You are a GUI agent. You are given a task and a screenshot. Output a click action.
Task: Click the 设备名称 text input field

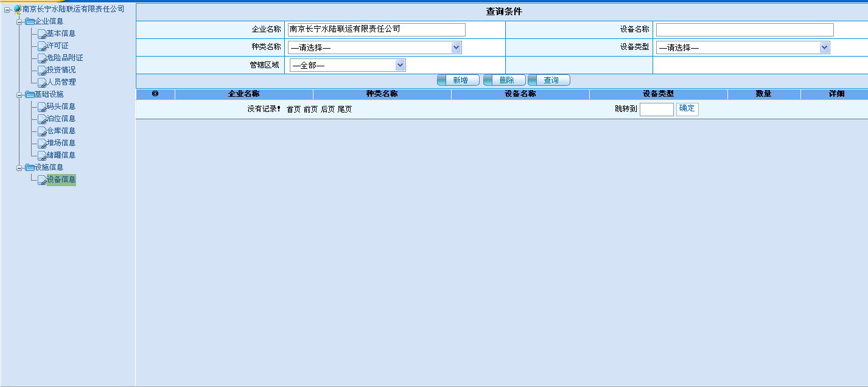[744, 30]
